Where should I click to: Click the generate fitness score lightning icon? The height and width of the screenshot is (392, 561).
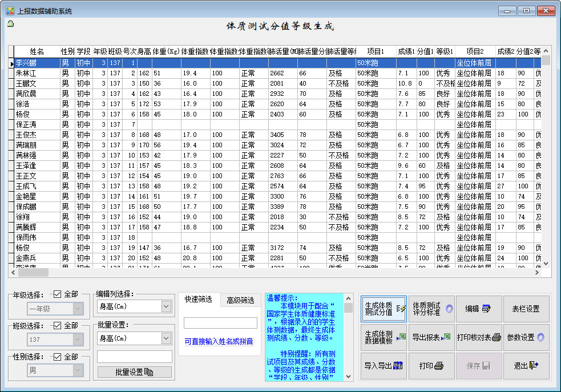pos(401,309)
